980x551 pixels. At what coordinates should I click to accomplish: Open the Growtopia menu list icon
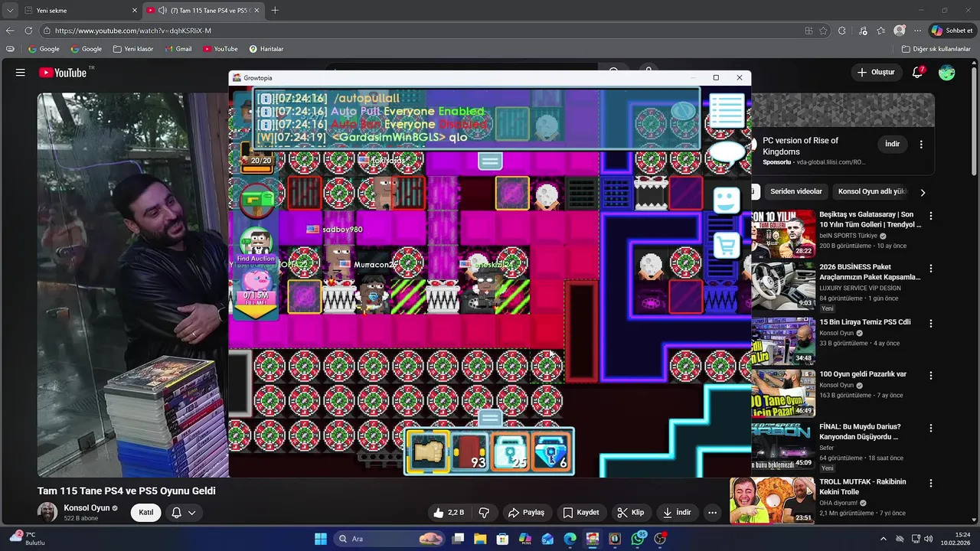point(726,110)
